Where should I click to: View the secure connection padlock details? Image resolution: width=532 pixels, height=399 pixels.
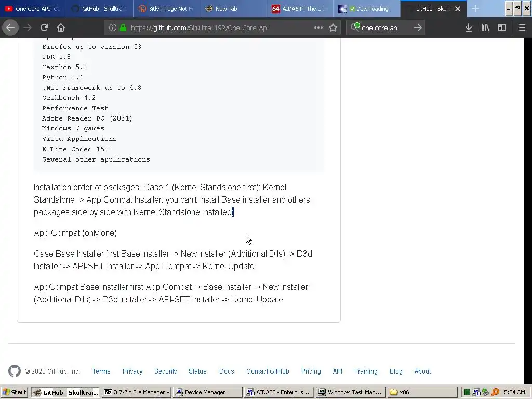[x=123, y=28]
